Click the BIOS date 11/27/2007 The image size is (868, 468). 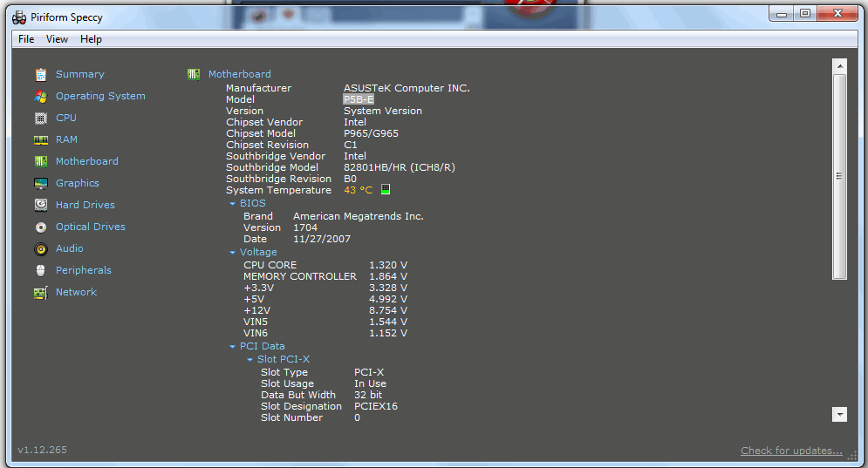click(322, 239)
